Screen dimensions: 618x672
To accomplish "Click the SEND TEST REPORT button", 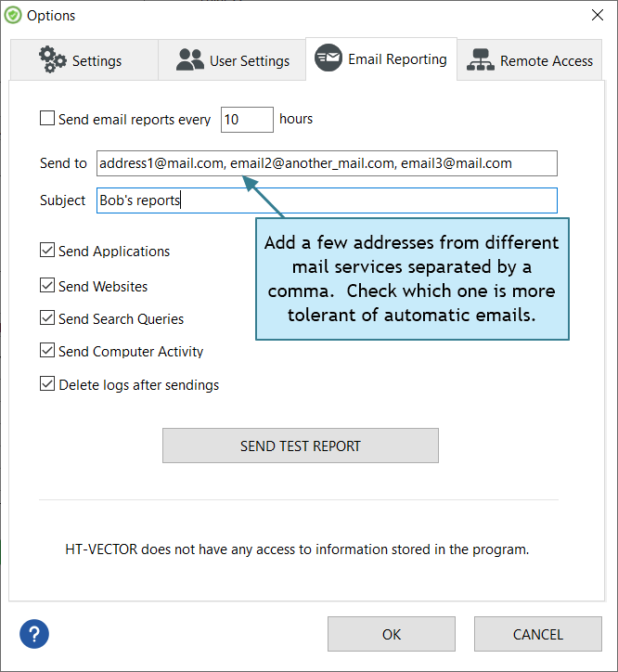I will point(301,446).
